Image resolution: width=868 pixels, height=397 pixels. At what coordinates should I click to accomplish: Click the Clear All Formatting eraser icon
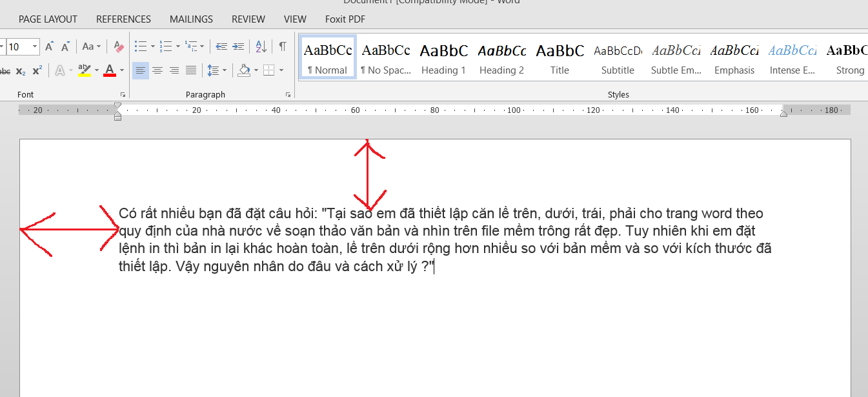tap(118, 46)
